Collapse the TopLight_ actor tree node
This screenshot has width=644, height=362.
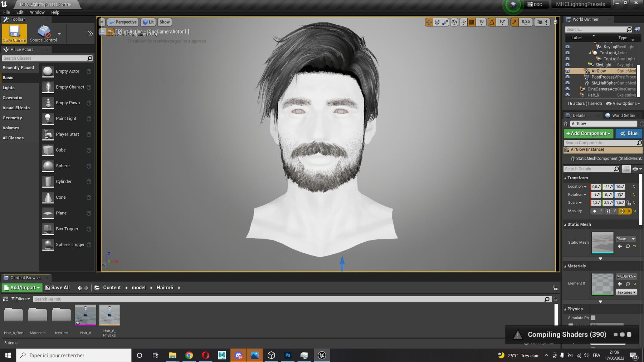click(590, 53)
